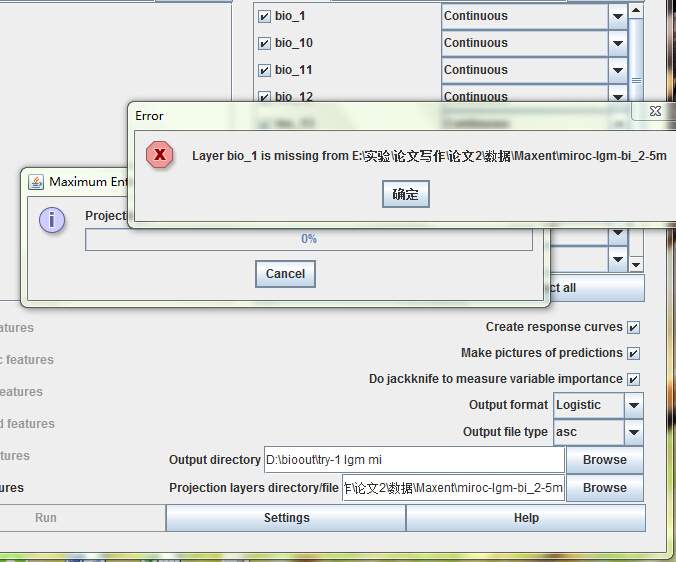Viewport: 676px width, 562px height.
Task: Open bio_10 Continuous type dropdown
Action: click(x=618, y=43)
